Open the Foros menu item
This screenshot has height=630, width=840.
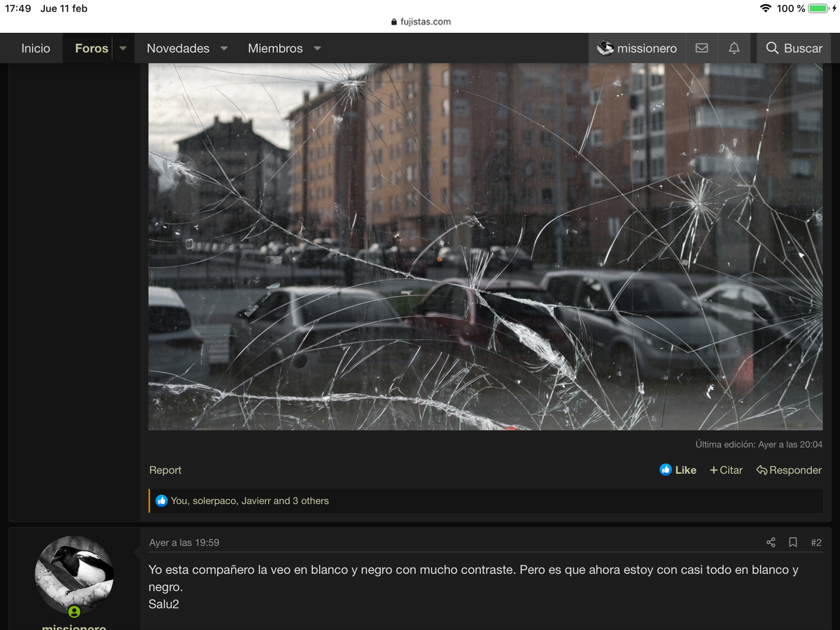(x=92, y=48)
